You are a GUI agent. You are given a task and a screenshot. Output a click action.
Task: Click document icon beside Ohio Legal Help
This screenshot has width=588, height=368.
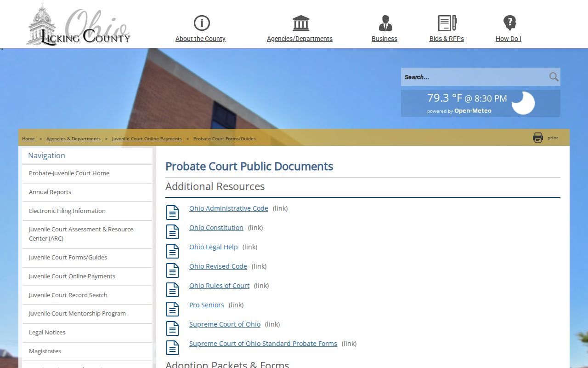point(172,251)
